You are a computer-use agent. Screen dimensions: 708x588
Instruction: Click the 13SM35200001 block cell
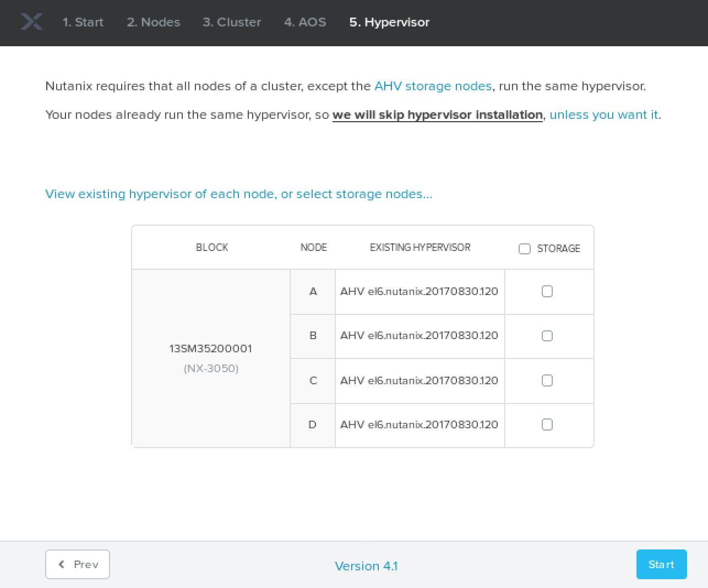click(211, 349)
